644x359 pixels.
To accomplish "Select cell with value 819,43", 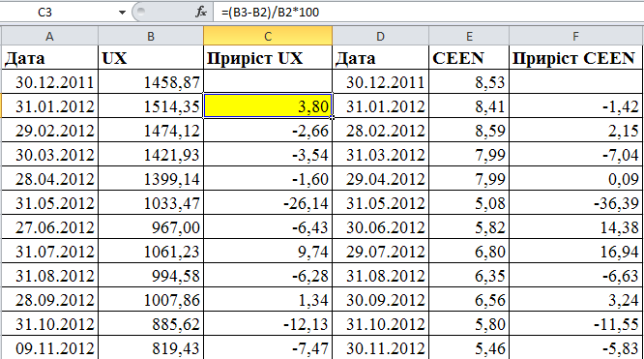I will coord(151,348).
